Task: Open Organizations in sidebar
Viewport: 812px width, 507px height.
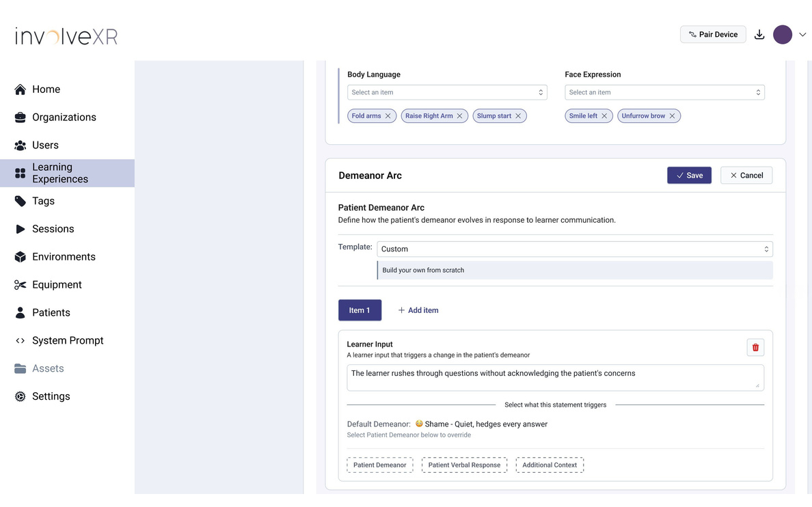Action: pos(67,118)
